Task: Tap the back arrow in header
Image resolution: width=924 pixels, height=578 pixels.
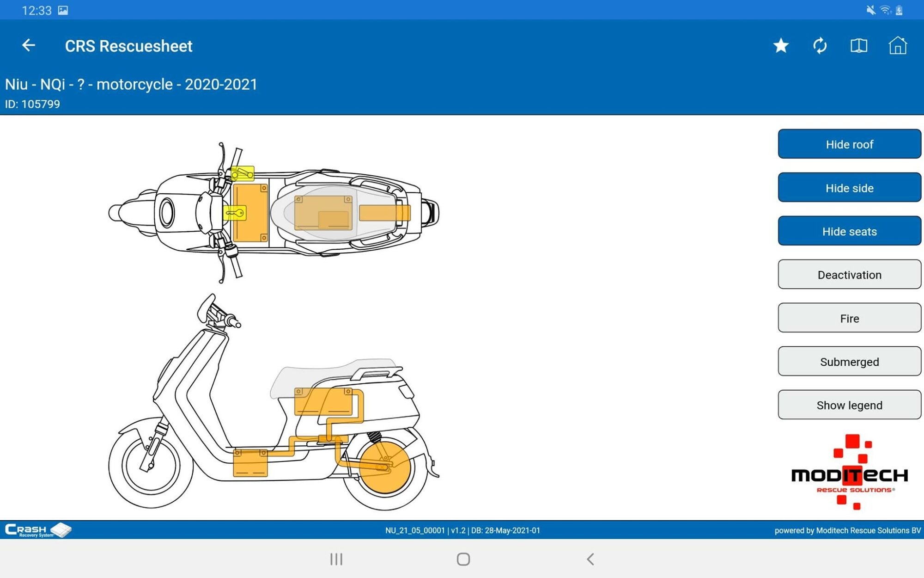Action: [x=29, y=45]
